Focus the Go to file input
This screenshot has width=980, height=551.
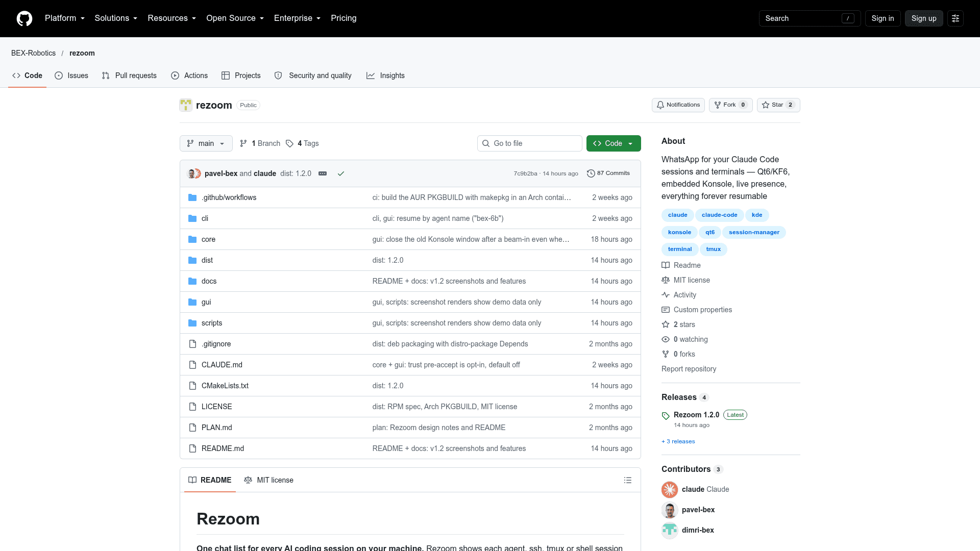pyautogui.click(x=530, y=143)
